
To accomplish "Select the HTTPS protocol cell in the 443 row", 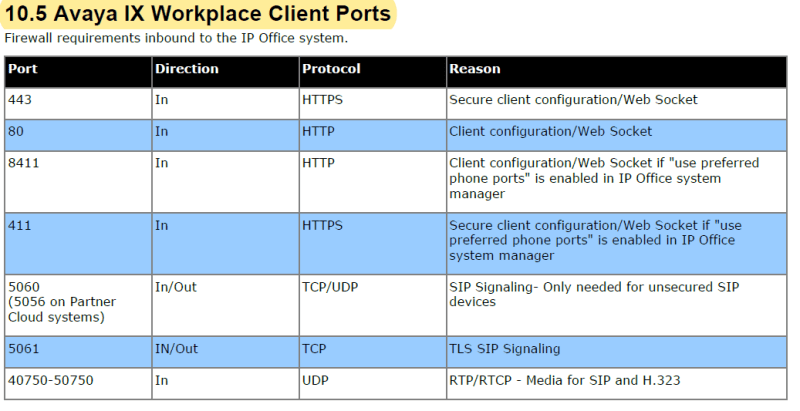I will pyautogui.click(x=372, y=104).
